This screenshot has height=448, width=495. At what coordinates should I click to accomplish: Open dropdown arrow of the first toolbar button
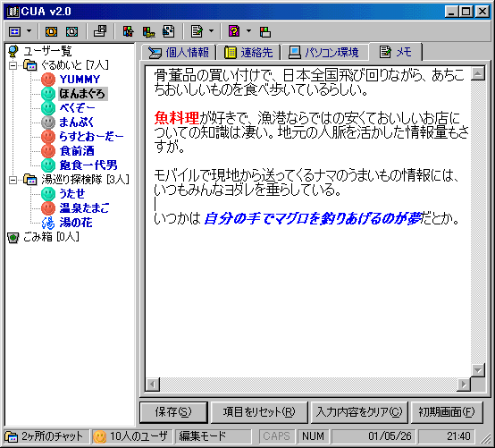click(29, 31)
